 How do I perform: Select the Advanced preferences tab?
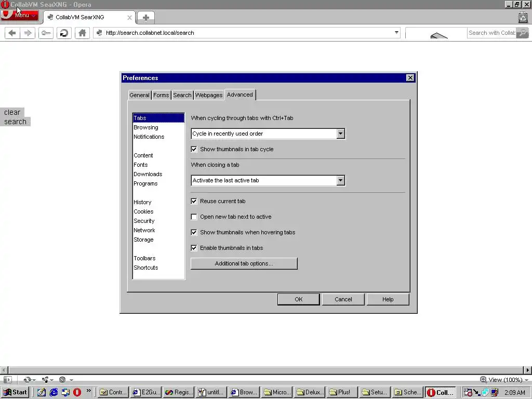[240, 95]
